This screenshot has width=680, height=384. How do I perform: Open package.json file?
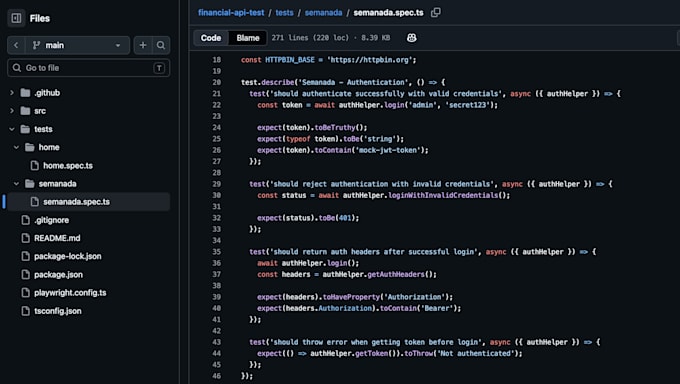pos(59,275)
